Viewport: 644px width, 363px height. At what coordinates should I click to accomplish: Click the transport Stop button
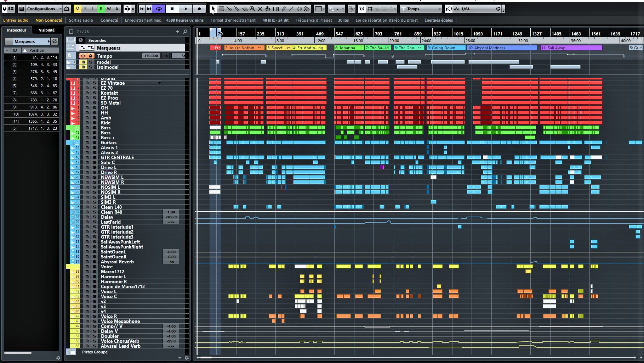tap(172, 9)
